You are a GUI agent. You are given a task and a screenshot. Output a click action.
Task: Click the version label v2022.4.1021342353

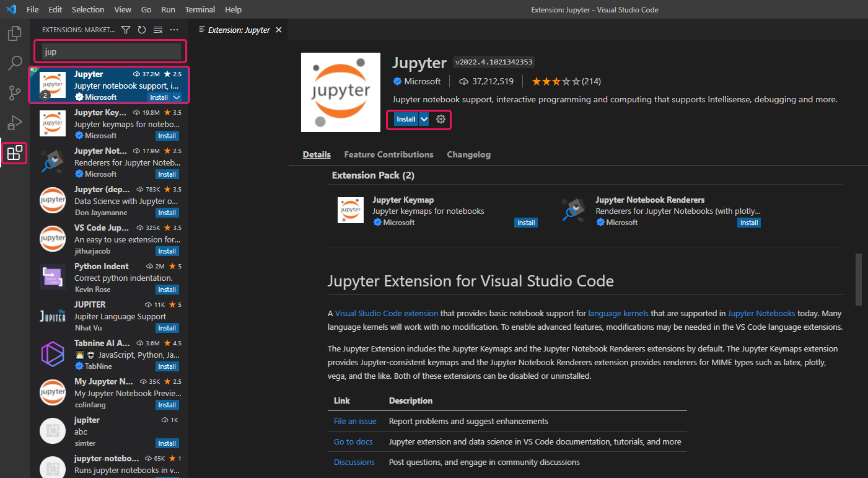tap(494, 62)
